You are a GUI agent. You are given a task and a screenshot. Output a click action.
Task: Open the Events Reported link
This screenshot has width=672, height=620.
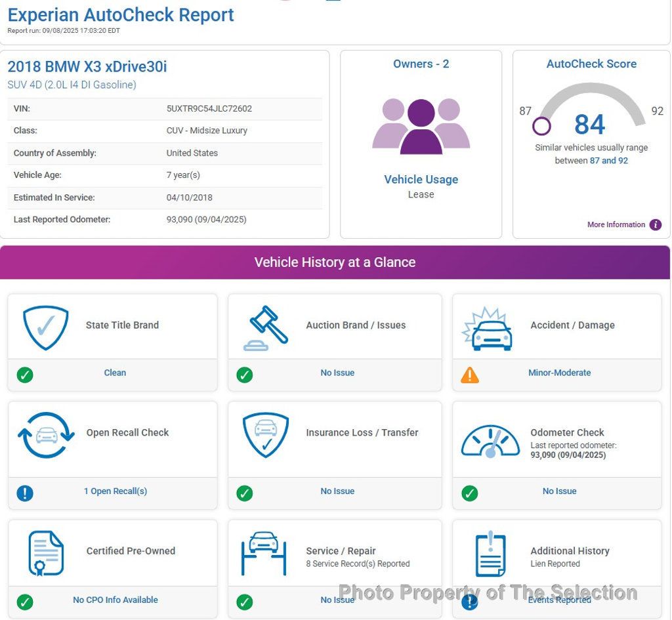point(559,600)
